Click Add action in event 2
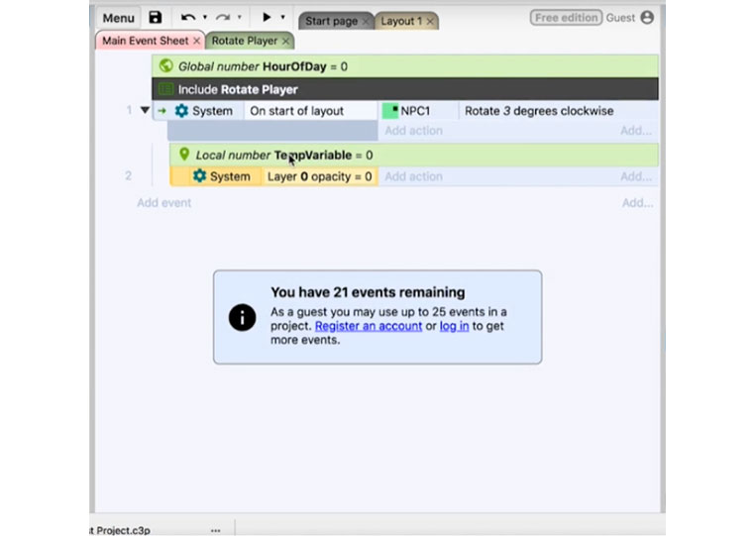The image size is (756, 536). 413,176
